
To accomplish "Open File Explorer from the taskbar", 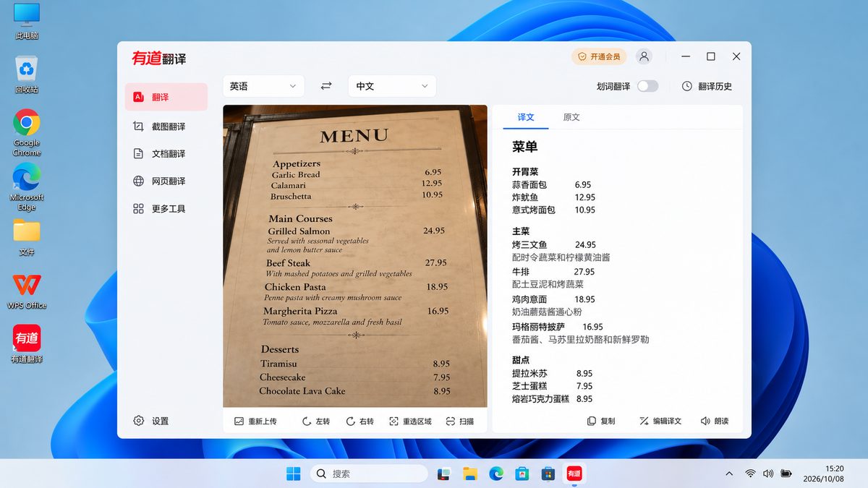I will [470, 474].
